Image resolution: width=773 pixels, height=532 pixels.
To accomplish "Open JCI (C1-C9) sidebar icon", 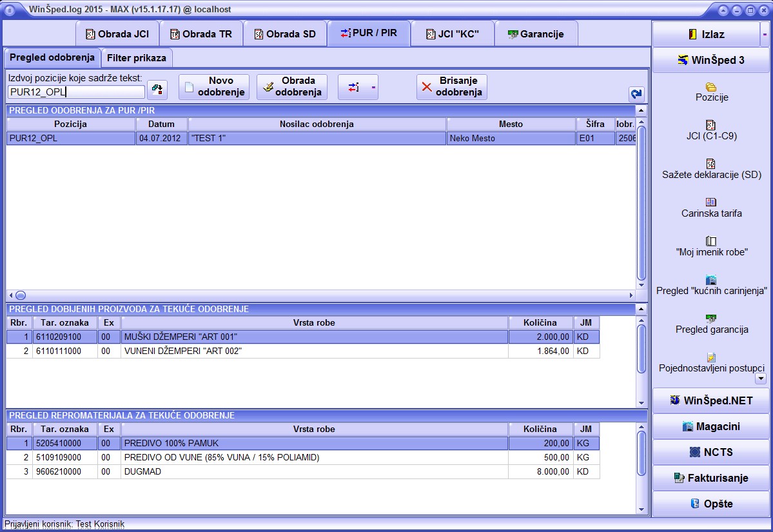I will tap(711, 124).
